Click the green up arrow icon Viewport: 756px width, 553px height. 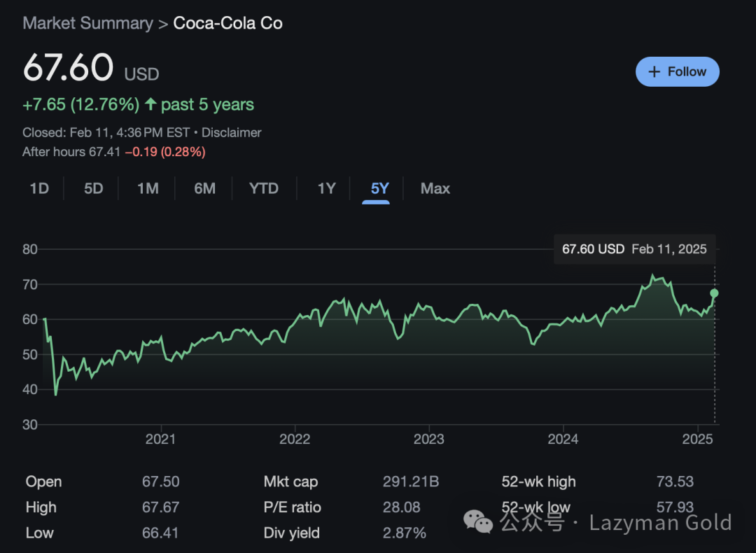point(151,104)
